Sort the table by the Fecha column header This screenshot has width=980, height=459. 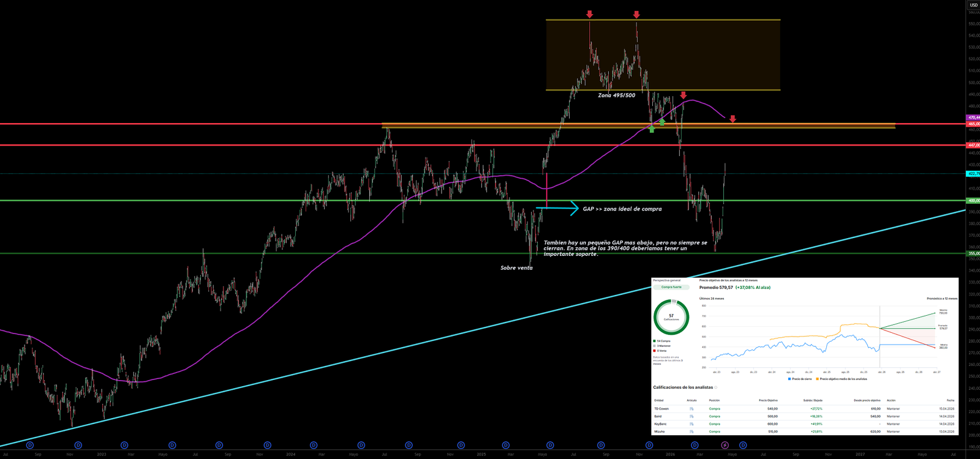(x=950, y=400)
